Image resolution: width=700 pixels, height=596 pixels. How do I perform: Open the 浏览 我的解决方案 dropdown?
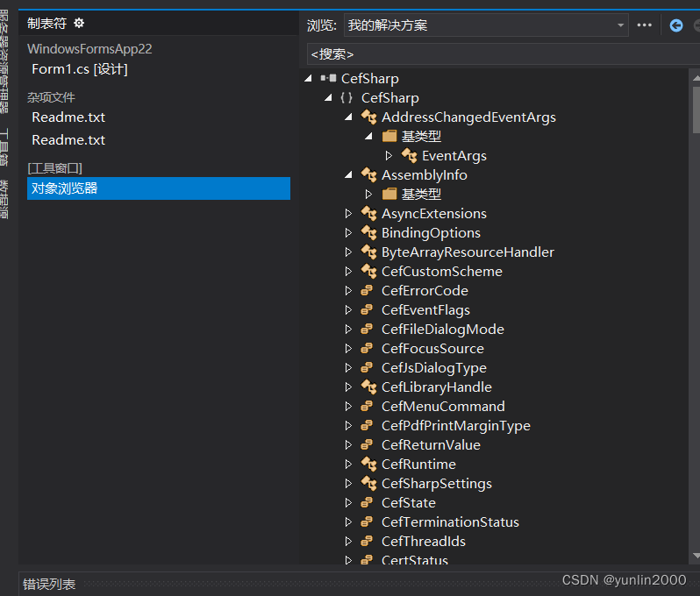[x=486, y=25]
